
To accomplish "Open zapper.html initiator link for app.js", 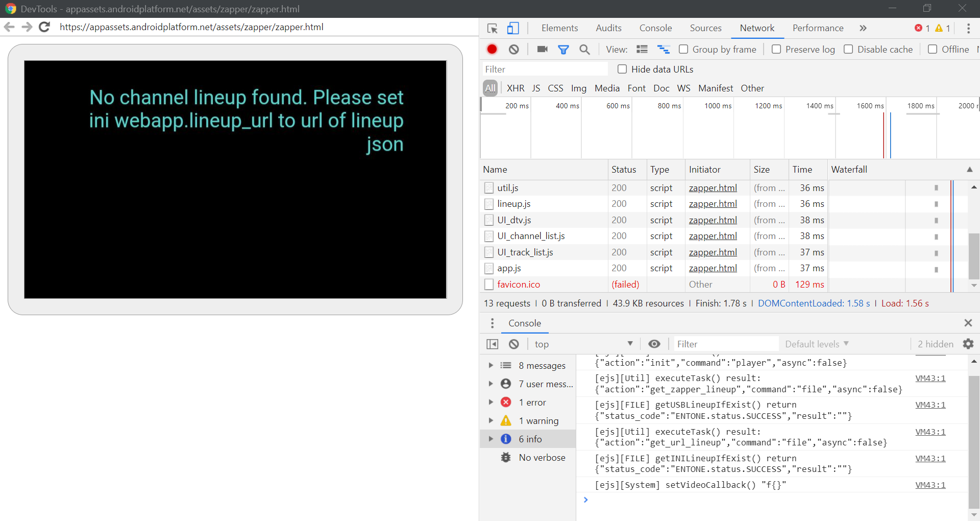I will point(713,268).
